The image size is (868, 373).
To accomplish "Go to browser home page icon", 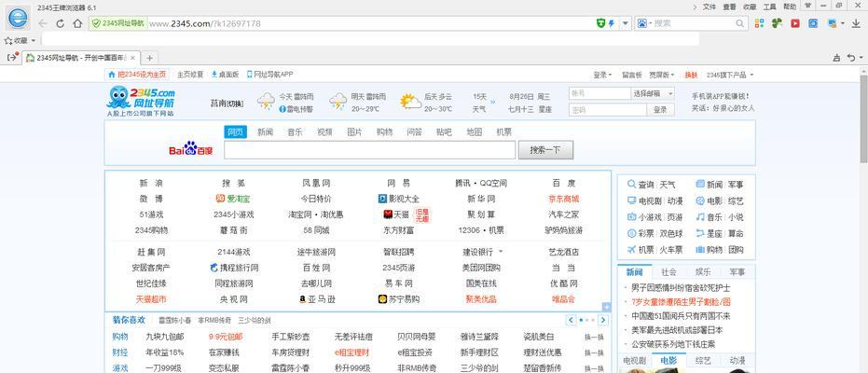I will pyautogui.click(x=77, y=24).
